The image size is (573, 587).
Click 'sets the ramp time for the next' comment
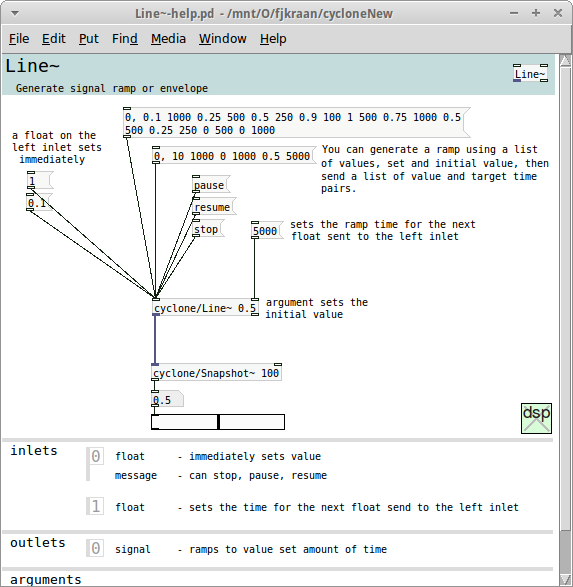(x=382, y=230)
